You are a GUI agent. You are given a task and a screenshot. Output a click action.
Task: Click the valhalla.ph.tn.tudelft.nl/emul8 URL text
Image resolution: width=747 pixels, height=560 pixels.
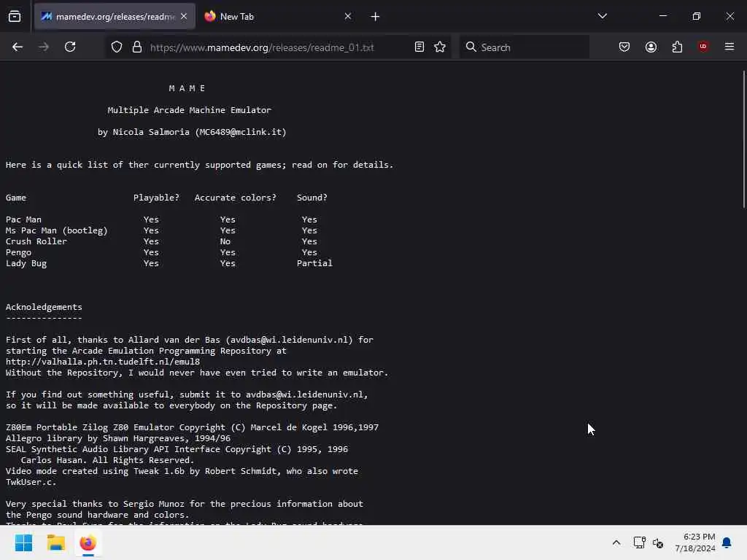[x=103, y=362]
